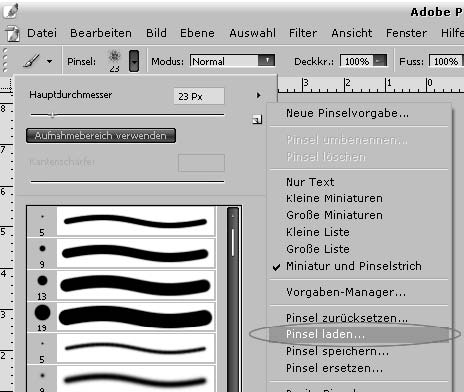Click the new preset icon in brush panel
464x392 pixels.
[257, 119]
